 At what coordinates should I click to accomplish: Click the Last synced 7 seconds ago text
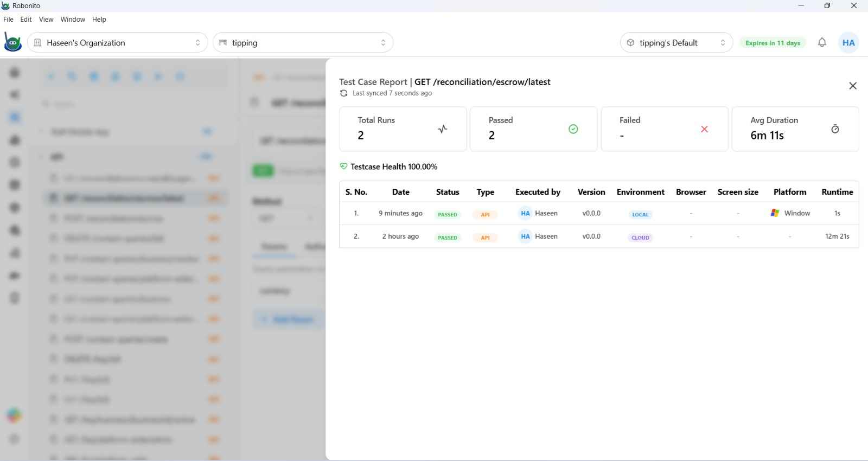tap(392, 93)
